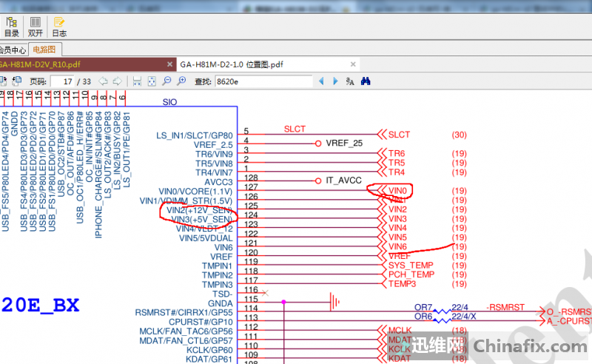592x364 pixels.
Task: Click pin name MCLK/FAN_TAC6/GP56
Action: pos(186,331)
